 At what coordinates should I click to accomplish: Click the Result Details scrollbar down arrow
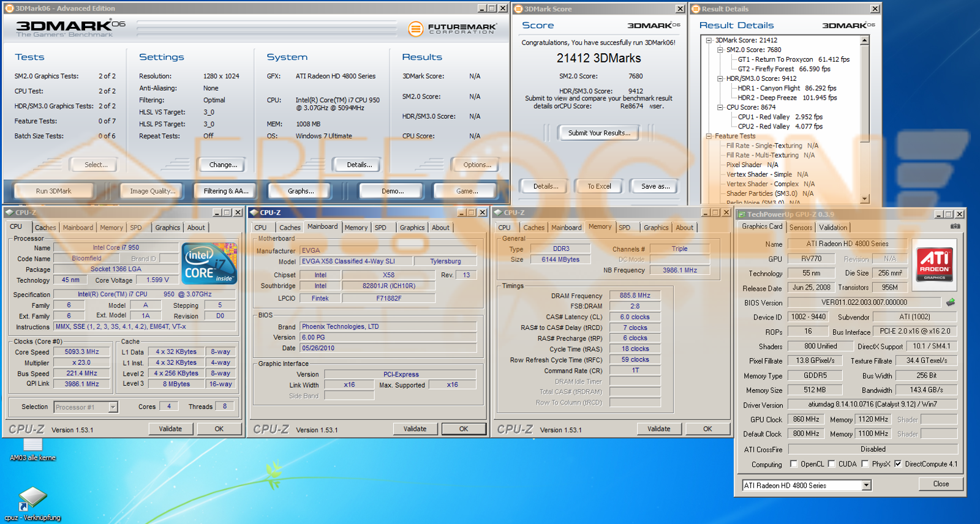click(865, 199)
